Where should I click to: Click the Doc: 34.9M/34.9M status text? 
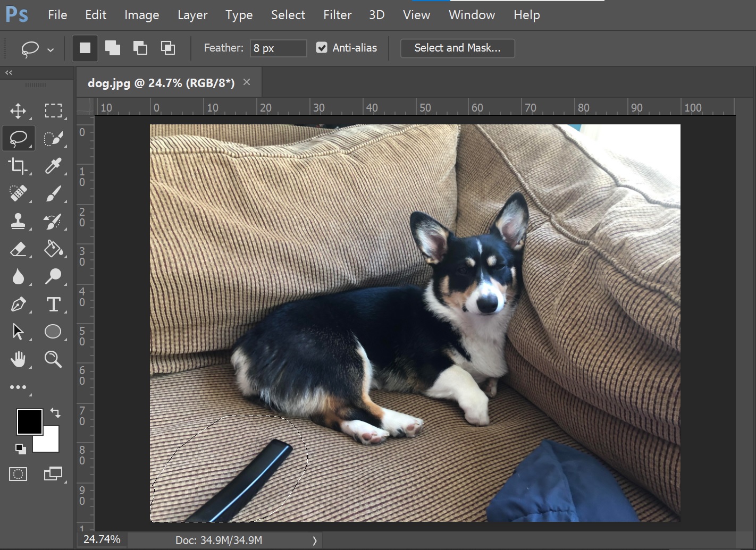click(219, 540)
